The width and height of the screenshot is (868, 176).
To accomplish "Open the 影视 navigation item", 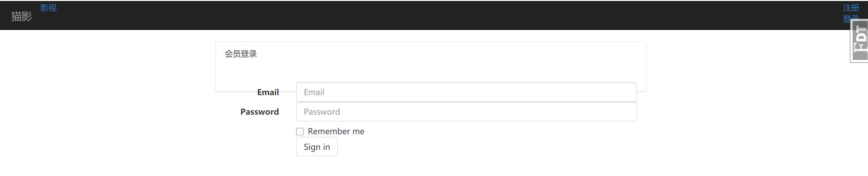I will pos(48,8).
